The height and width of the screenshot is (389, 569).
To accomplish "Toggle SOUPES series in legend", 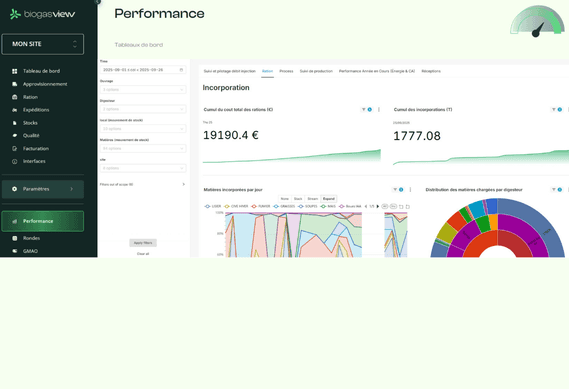I will pyautogui.click(x=308, y=206).
